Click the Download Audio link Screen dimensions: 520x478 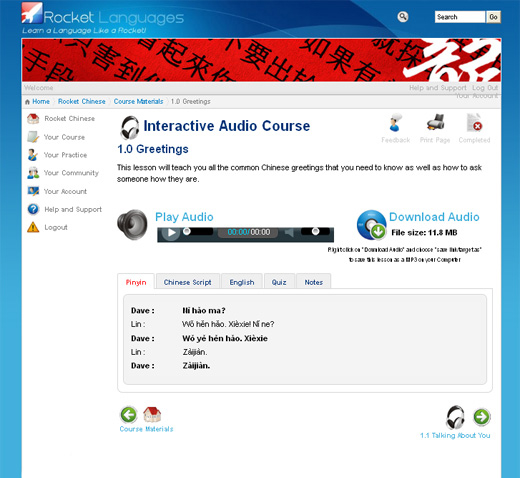click(x=434, y=217)
